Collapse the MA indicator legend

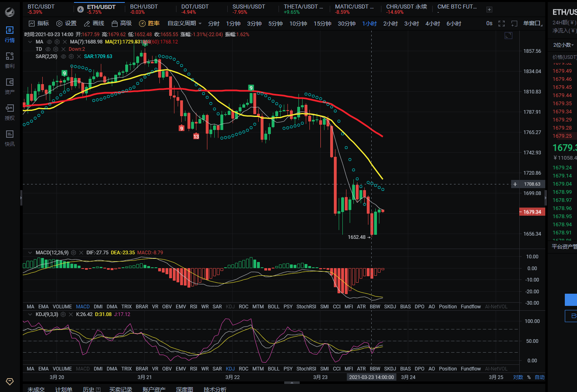click(x=30, y=42)
